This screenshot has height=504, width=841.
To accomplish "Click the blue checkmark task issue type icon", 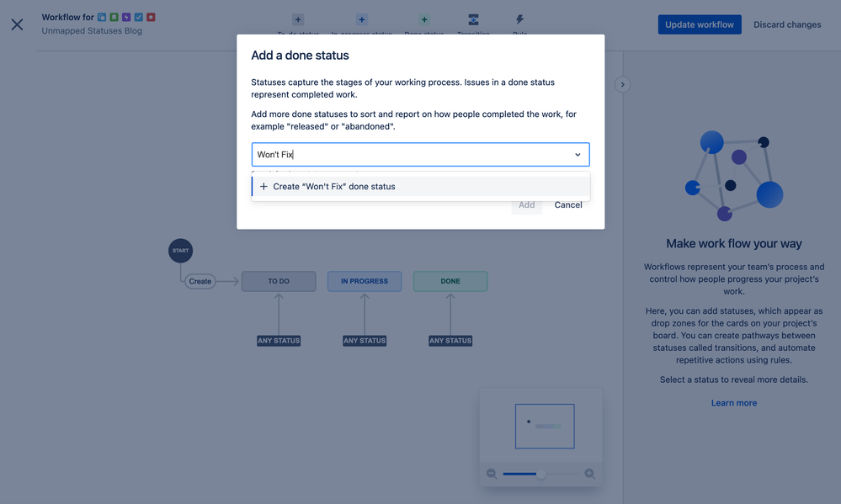I will [138, 17].
